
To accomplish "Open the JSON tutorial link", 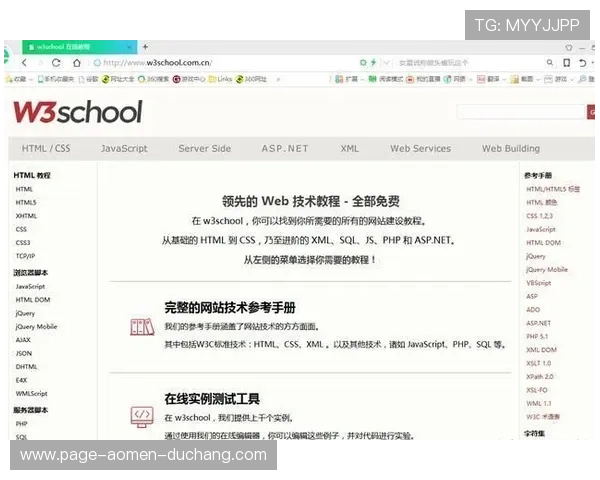I will [x=24, y=353].
